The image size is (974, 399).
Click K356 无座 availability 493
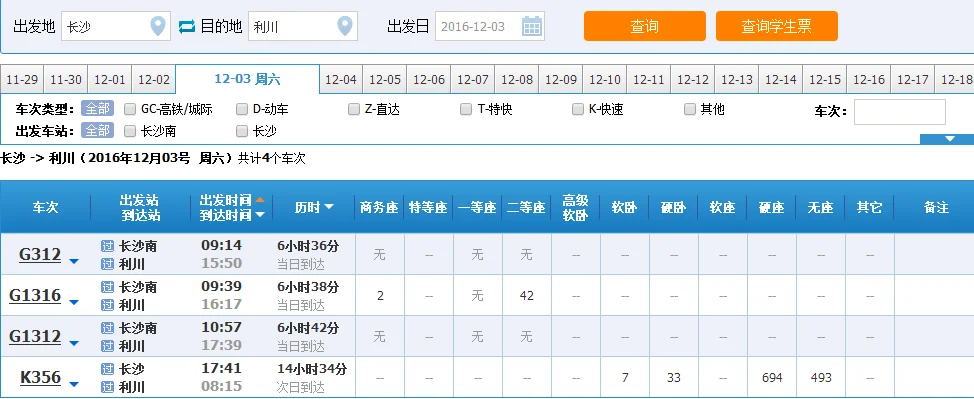821,378
